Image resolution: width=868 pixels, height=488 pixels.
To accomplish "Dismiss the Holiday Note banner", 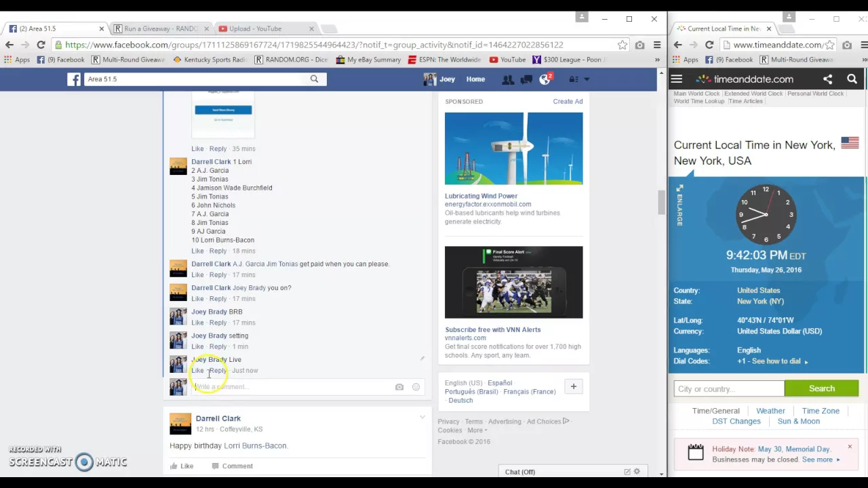I will tap(849, 447).
